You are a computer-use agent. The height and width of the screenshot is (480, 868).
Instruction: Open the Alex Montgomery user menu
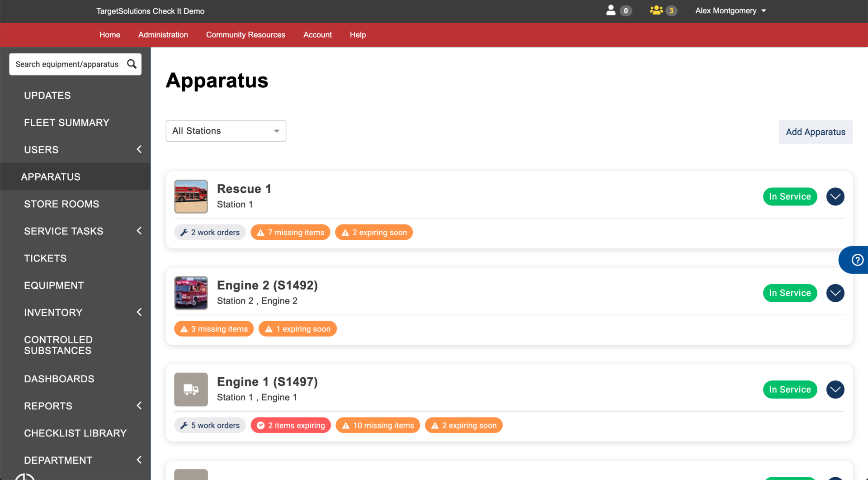pyautogui.click(x=730, y=10)
